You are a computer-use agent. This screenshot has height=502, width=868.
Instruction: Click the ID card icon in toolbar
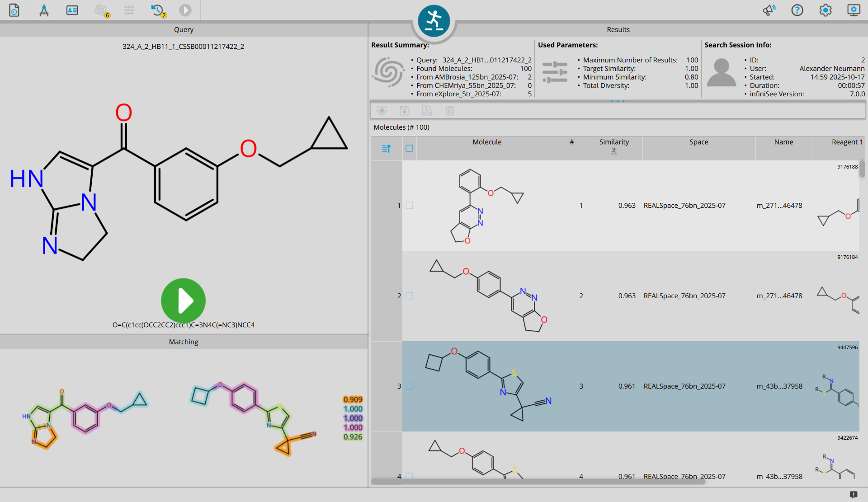click(x=72, y=10)
